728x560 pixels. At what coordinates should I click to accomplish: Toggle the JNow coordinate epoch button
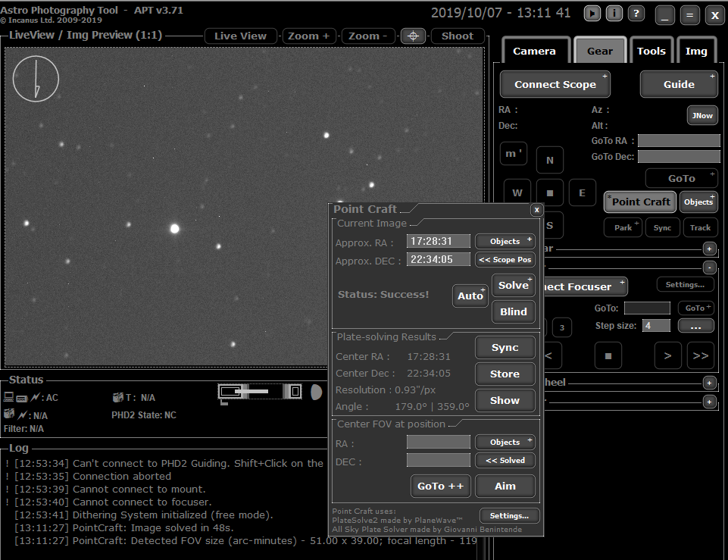[702, 115]
